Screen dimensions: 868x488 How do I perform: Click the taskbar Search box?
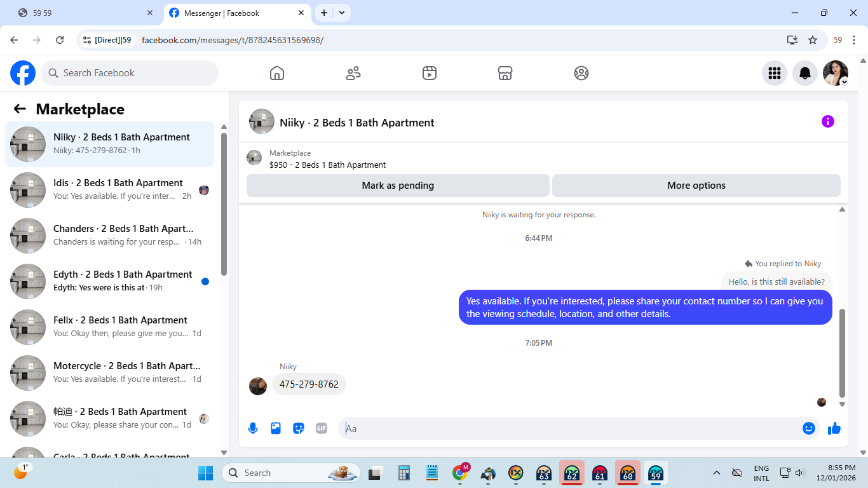pos(291,473)
